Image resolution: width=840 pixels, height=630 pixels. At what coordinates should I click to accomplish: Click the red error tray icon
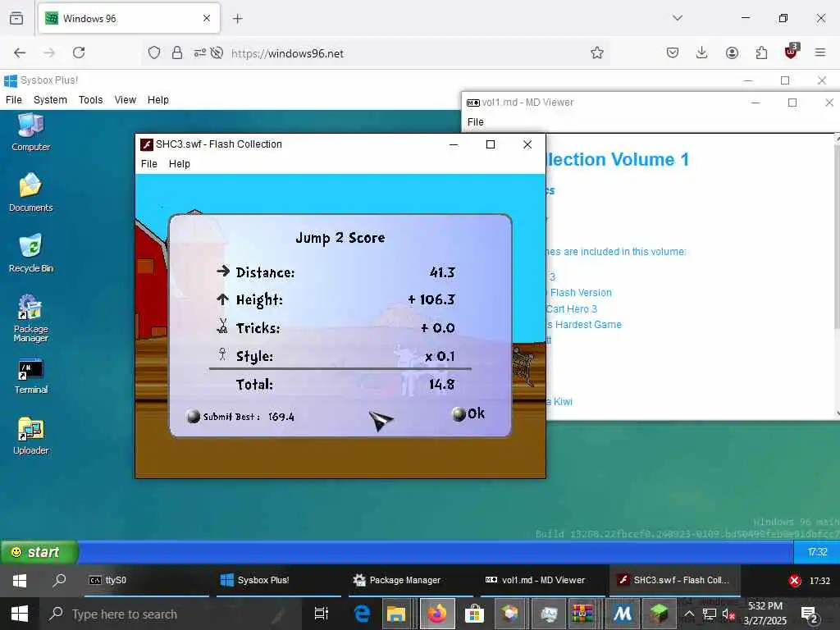point(794,581)
